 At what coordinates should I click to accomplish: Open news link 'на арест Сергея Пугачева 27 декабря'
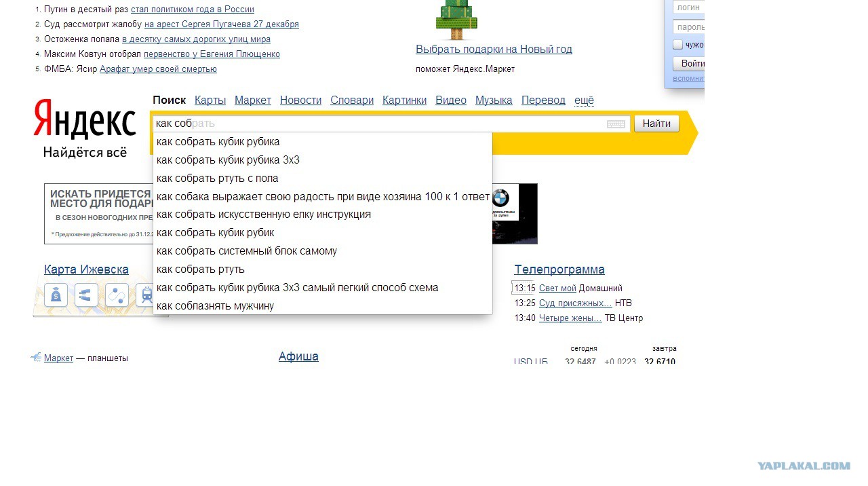(222, 24)
